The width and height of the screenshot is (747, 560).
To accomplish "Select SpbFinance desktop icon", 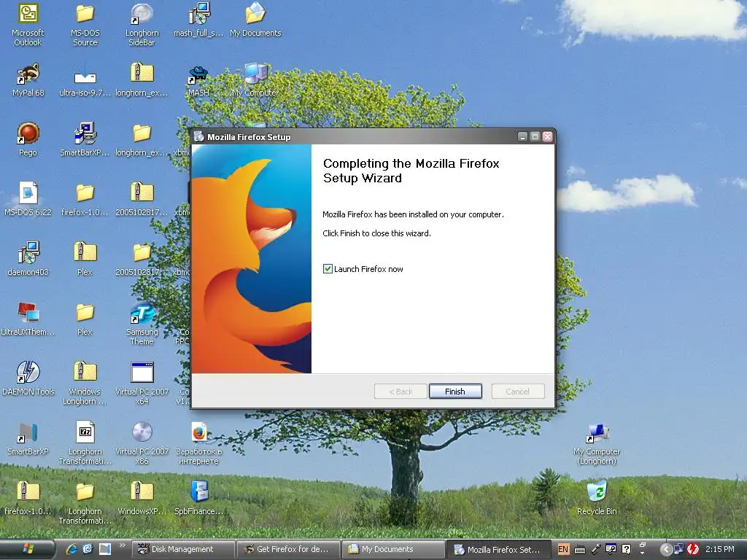I will click(x=198, y=491).
